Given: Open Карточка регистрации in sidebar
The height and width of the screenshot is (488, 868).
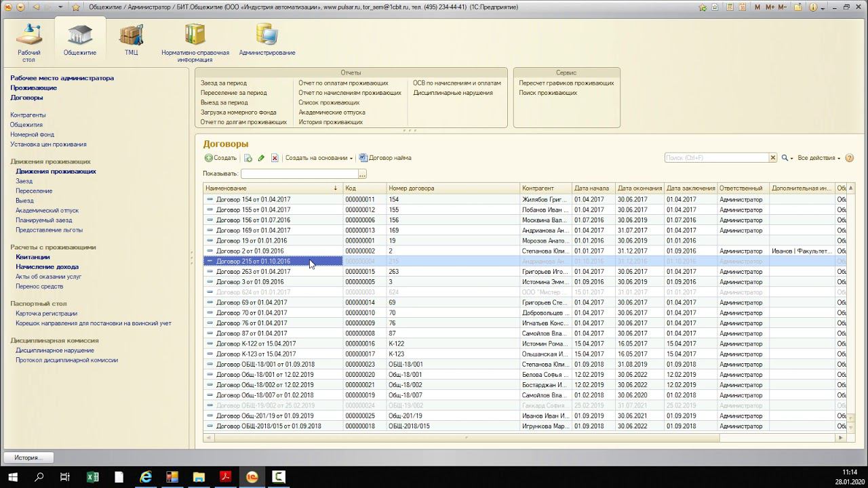Looking at the screenshot, I should coord(46,314).
